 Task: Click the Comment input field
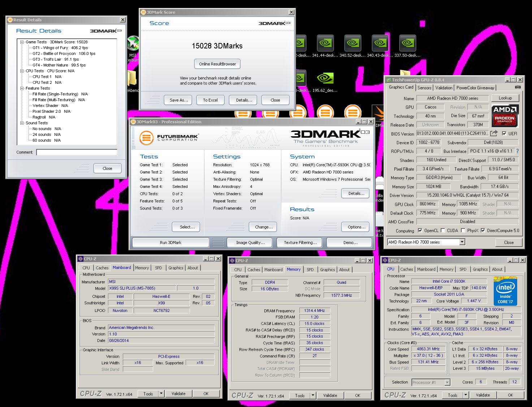click(x=77, y=152)
